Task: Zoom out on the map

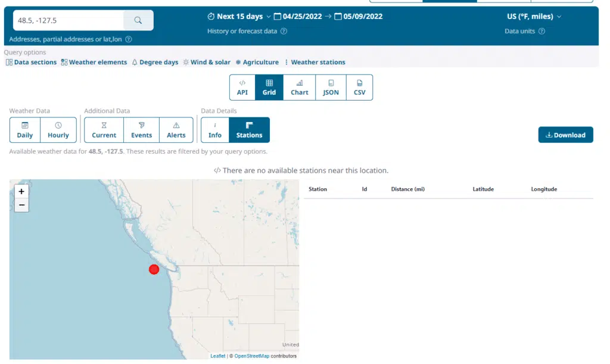Action: point(21,205)
